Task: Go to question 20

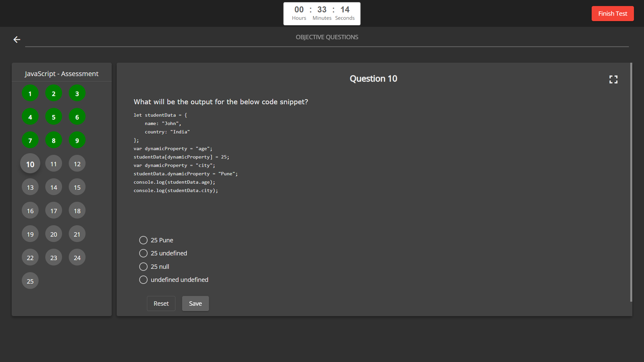Action: pos(54,234)
